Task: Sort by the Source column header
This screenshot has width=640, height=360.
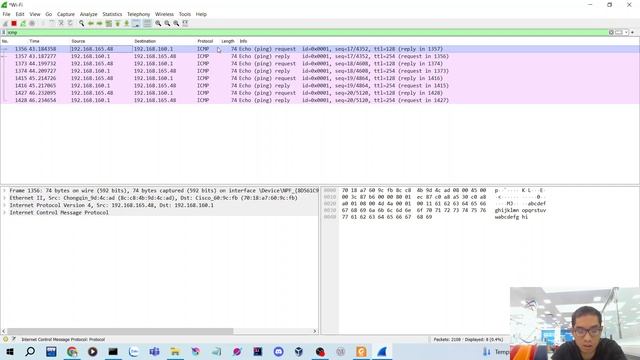Action: click(78, 41)
